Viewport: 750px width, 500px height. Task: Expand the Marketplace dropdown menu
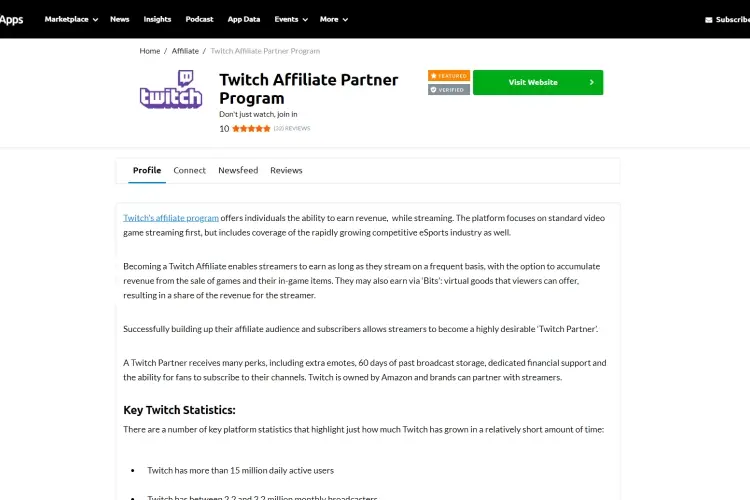click(71, 19)
